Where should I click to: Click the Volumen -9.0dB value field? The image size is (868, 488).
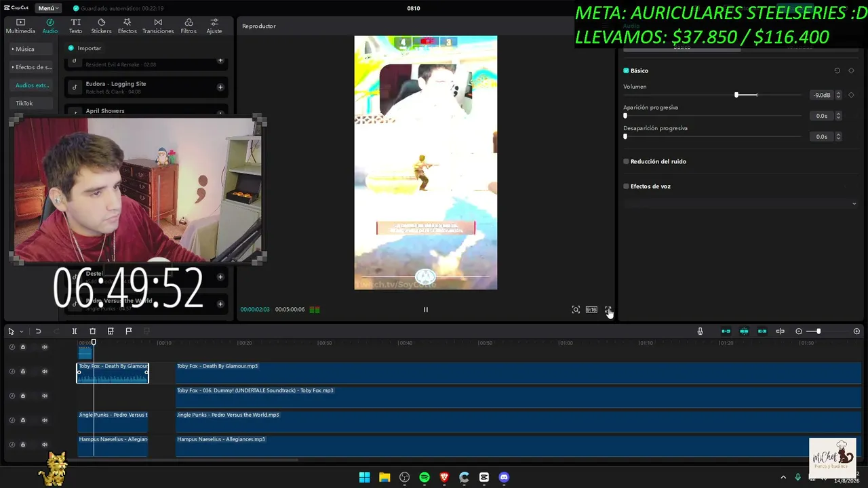[822, 96]
